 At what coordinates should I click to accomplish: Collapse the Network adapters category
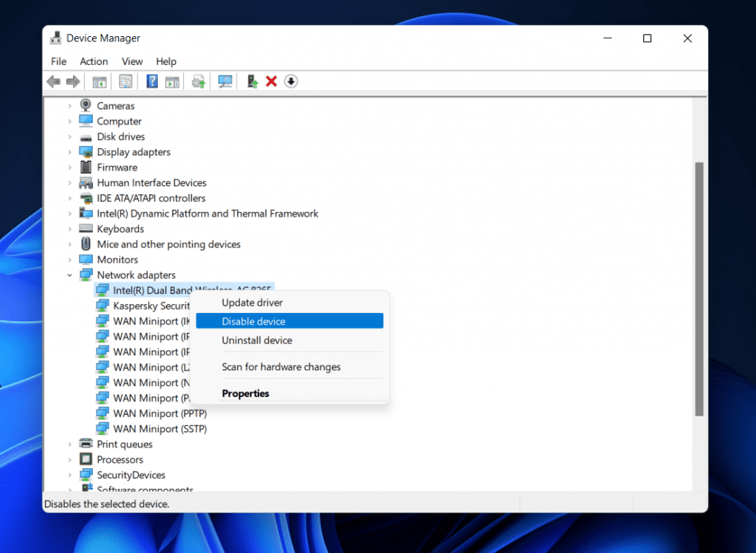click(x=70, y=274)
